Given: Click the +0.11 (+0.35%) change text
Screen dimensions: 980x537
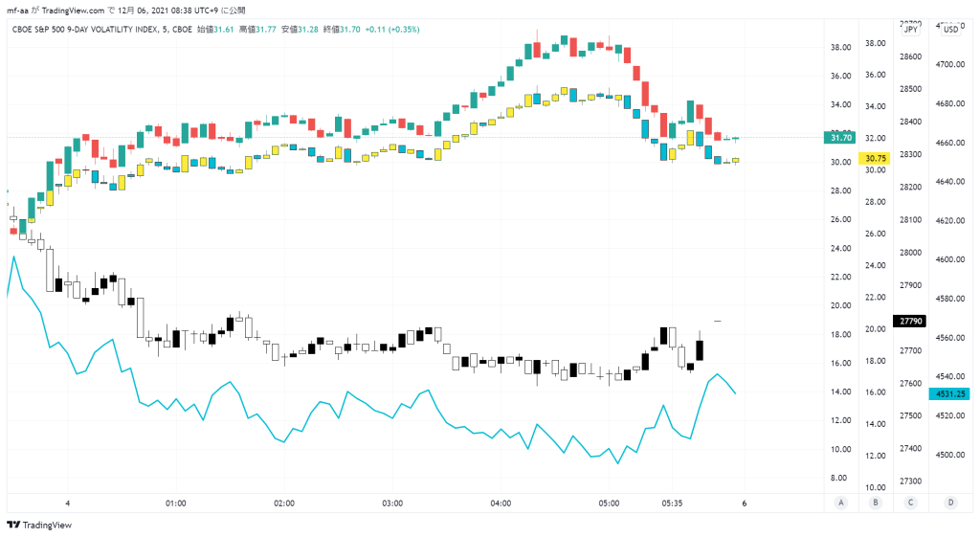Looking at the screenshot, I should tap(392, 30).
